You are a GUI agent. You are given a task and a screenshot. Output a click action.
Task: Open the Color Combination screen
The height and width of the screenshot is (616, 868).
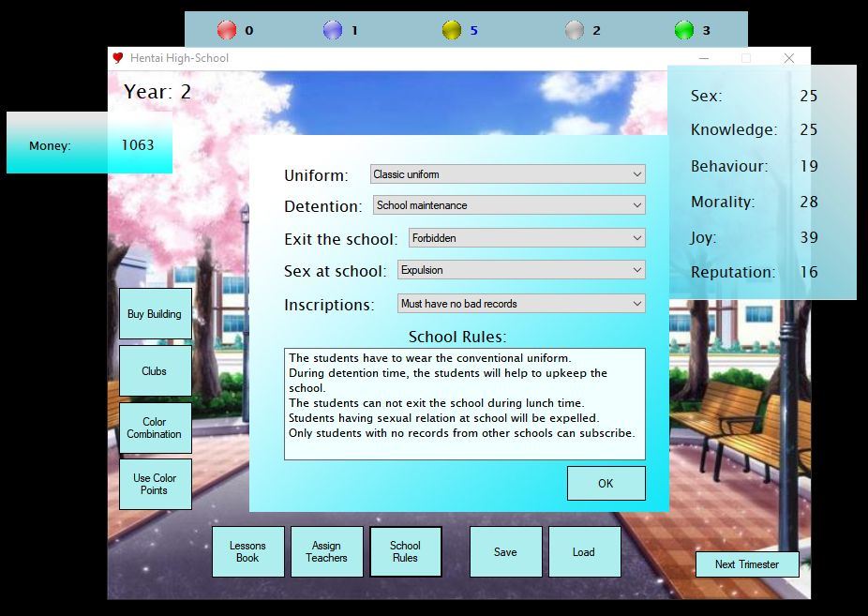tap(155, 428)
